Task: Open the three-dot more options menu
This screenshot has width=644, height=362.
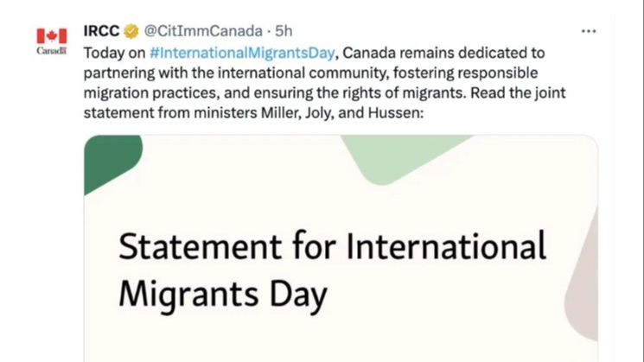Action: 589,31
